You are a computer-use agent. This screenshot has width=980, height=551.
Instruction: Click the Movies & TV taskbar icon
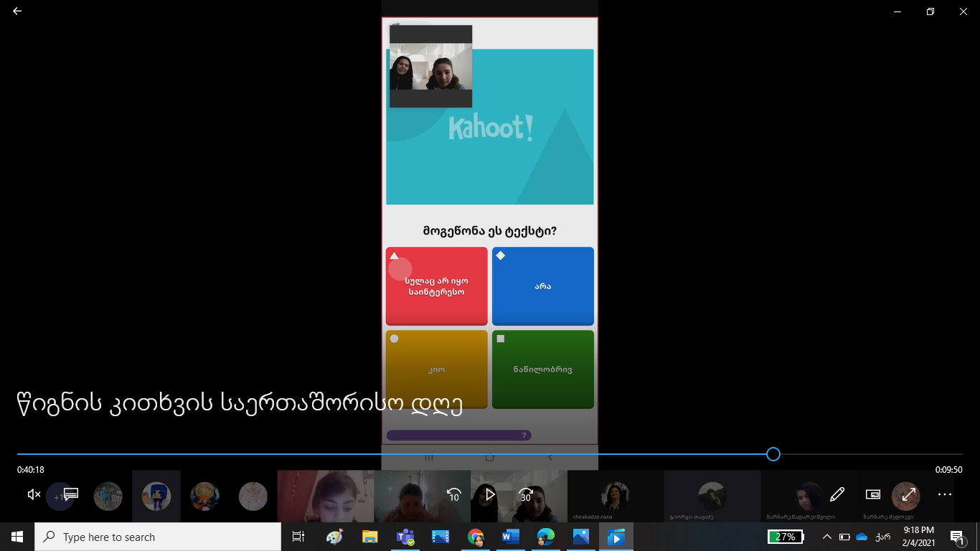616,537
